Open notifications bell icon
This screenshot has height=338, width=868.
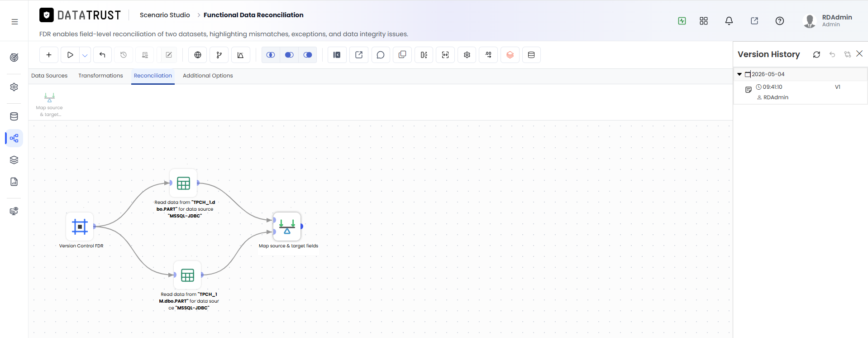(729, 21)
